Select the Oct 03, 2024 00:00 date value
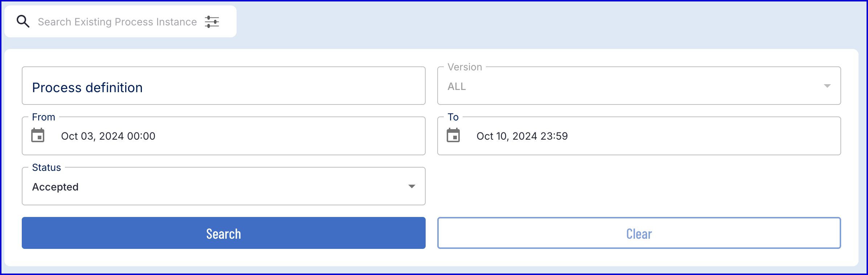This screenshot has height=275, width=868. pos(108,136)
